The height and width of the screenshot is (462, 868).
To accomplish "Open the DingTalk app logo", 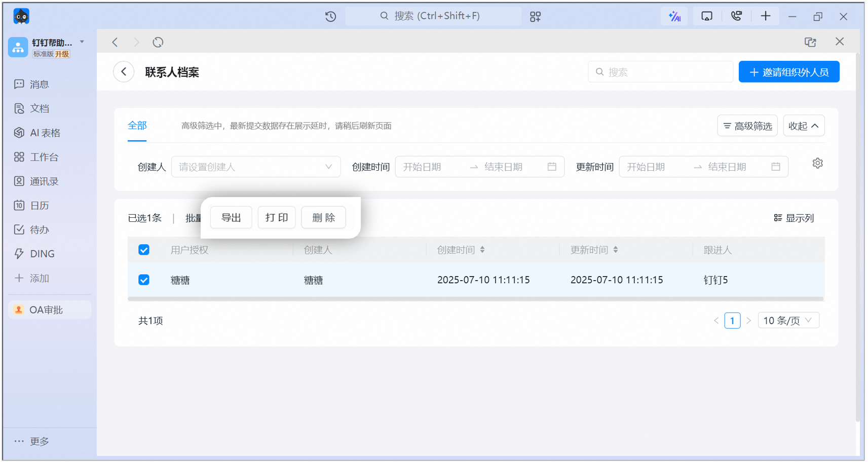I will [21, 16].
